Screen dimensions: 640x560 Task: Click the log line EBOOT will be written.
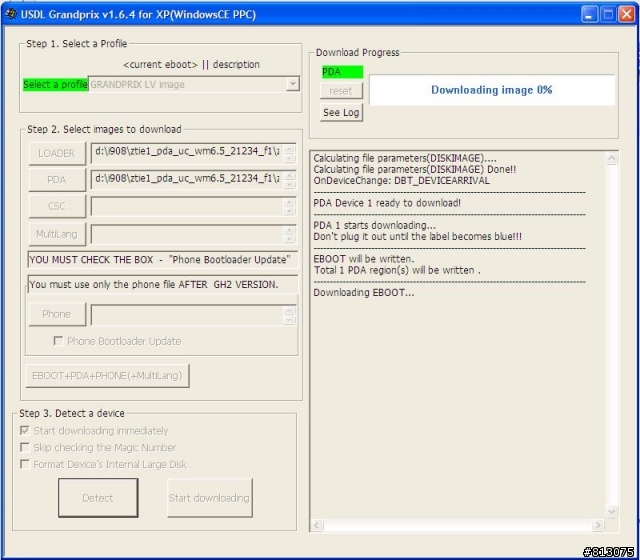[x=364, y=259]
